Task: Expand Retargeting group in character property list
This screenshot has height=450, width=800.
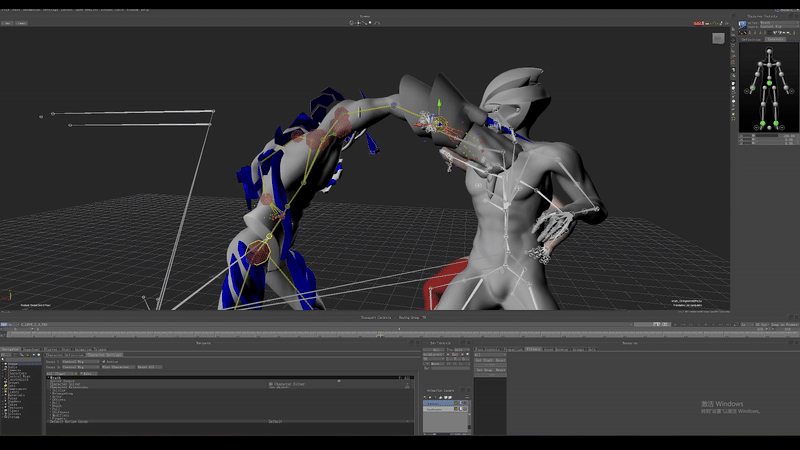Action: click(x=51, y=393)
